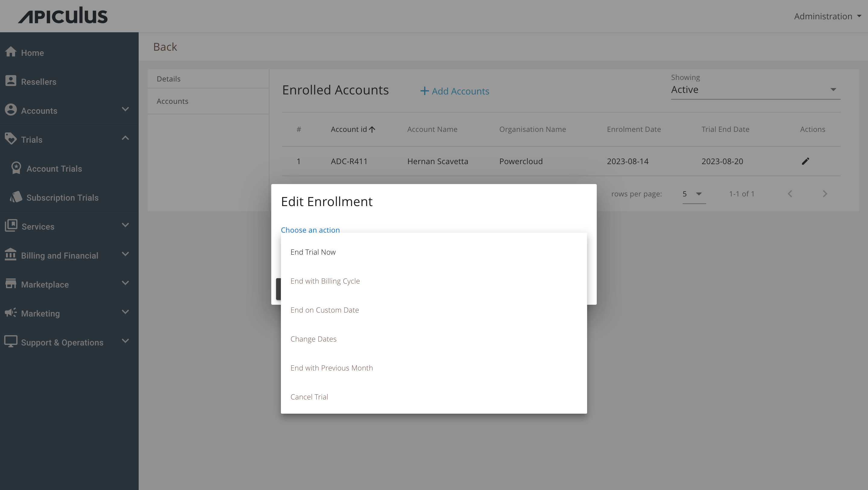Select Cancel Trial action
Viewport: 868px width, 490px height.
pos(309,396)
